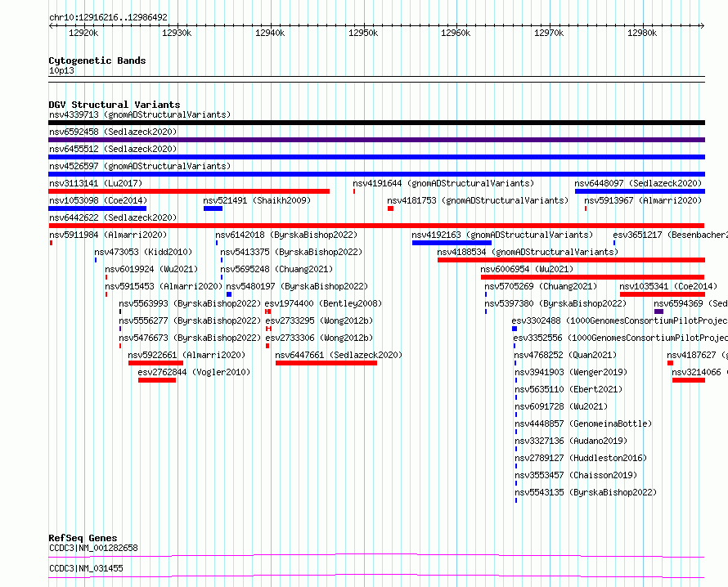Image resolution: width=728 pixels, height=587 pixels.
Task: Open nsv4768252 (Quan2021) label
Action: 565,355
